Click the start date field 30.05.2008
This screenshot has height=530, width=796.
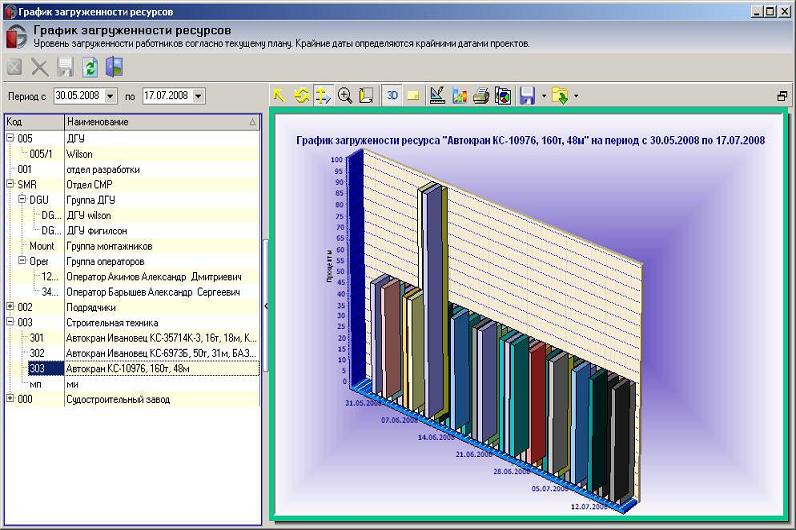pyautogui.click(x=79, y=95)
